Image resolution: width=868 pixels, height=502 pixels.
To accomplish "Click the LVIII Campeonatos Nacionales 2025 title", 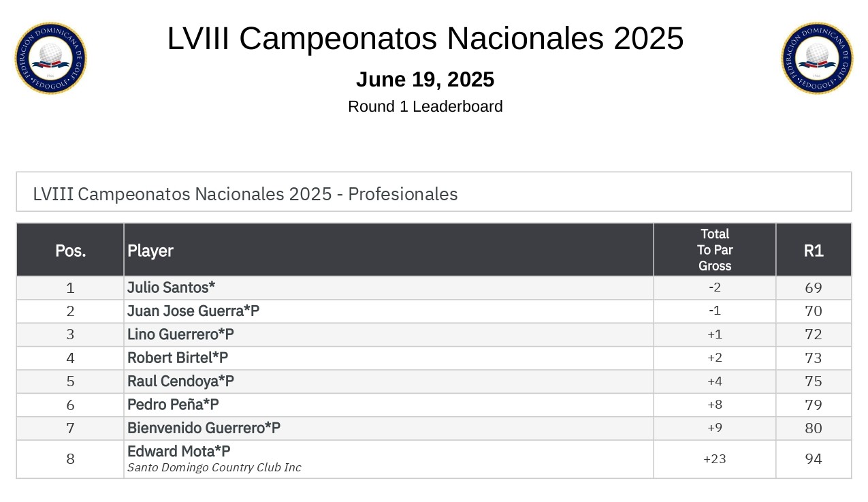I will pyautogui.click(x=425, y=38).
